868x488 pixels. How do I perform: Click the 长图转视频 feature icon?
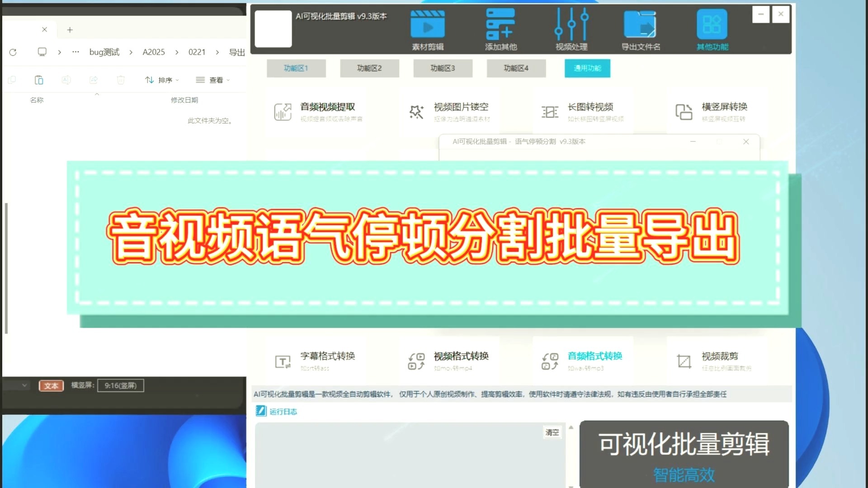[x=550, y=112]
